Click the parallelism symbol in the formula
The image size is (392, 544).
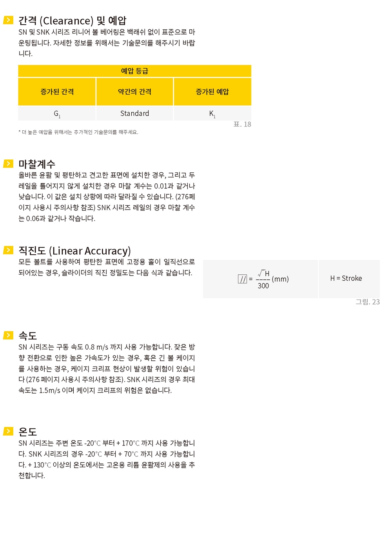(x=243, y=279)
